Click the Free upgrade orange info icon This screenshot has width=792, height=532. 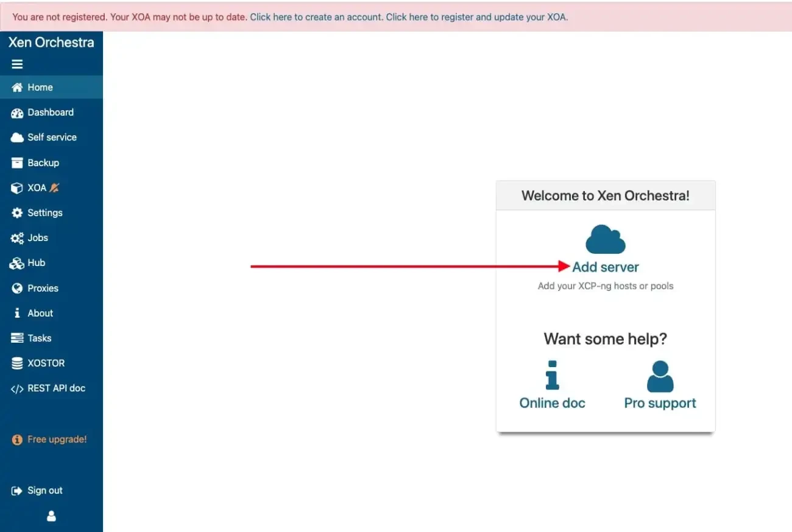[x=17, y=439]
